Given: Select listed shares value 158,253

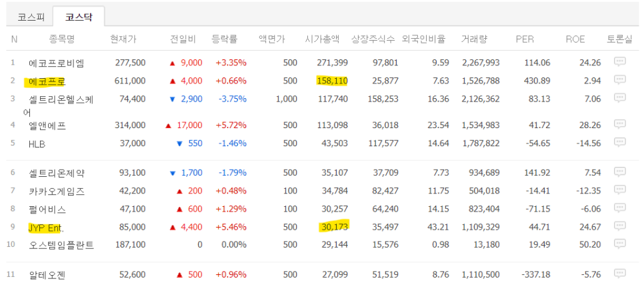Looking at the screenshot, I should (383, 99).
